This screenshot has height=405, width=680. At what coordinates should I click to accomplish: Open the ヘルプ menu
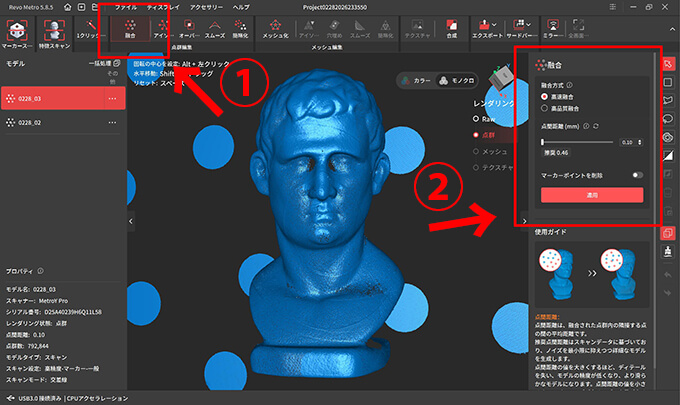tap(241, 7)
